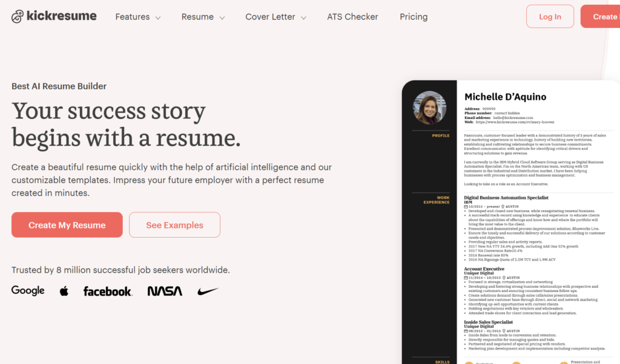Viewport: 620px width, 364px height.
Task: Click the Michelle D'Aquino resume name heading
Action: click(505, 97)
